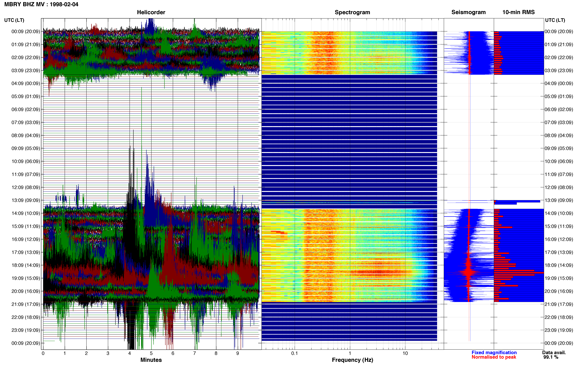The height and width of the screenshot is (368, 588).
Task: Click the left '02:09 (22:09)' time label
Action: coord(26,57)
